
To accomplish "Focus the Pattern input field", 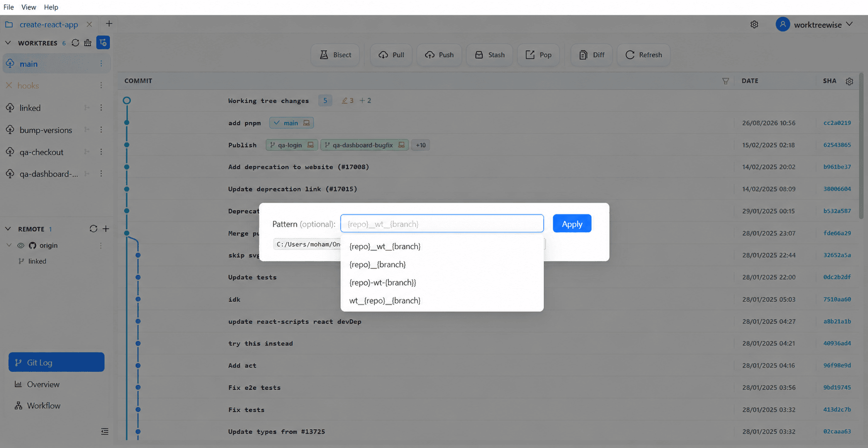I will (442, 224).
